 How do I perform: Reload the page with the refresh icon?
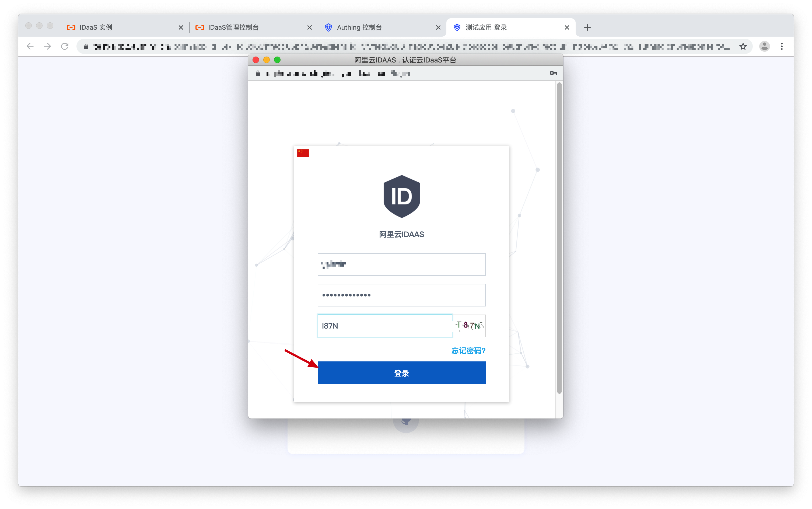point(65,46)
